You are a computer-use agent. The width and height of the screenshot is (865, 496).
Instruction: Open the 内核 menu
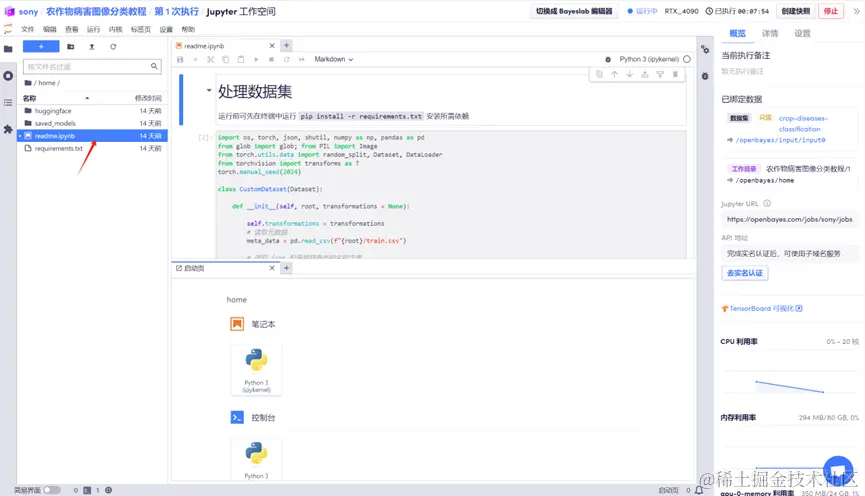115,29
